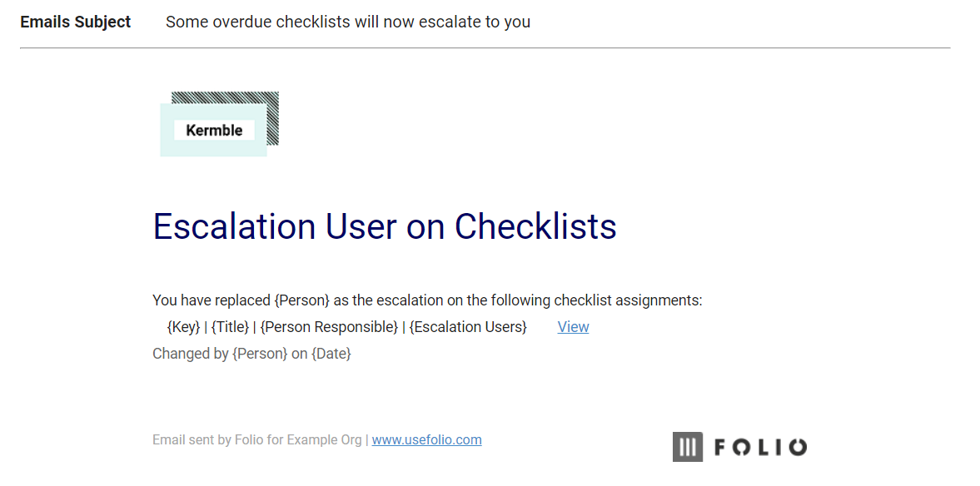Click the FOLIO wordmark text in footer
Screen dimensions: 980x486
point(760,447)
